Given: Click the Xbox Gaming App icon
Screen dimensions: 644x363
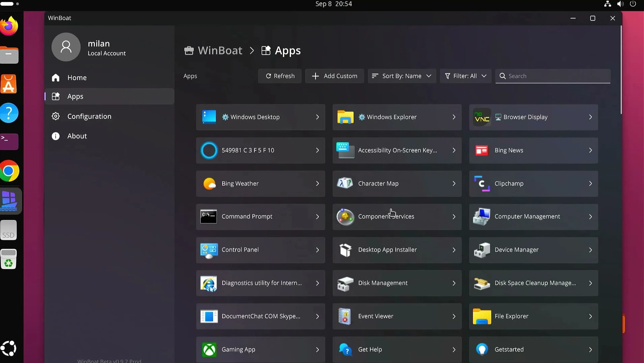Looking at the screenshot, I should (x=209, y=350).
